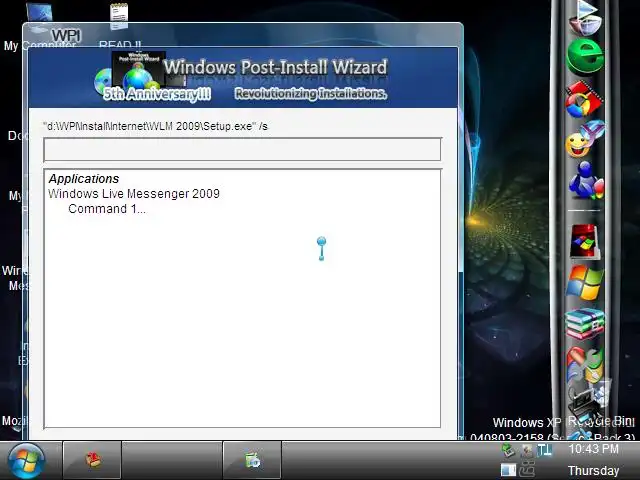Click the '5th Anniversary!!!' banner text

pyautogui.click(x=157, y=94)
